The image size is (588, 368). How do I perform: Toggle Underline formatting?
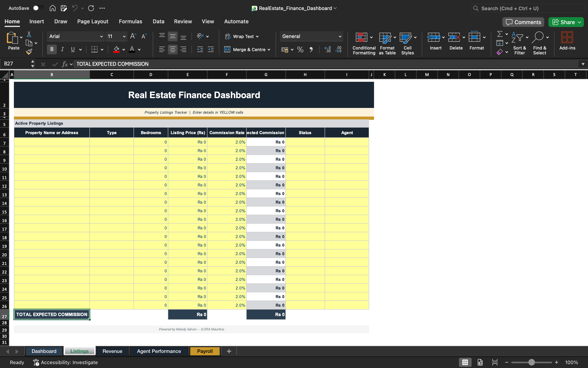(73, 49)
